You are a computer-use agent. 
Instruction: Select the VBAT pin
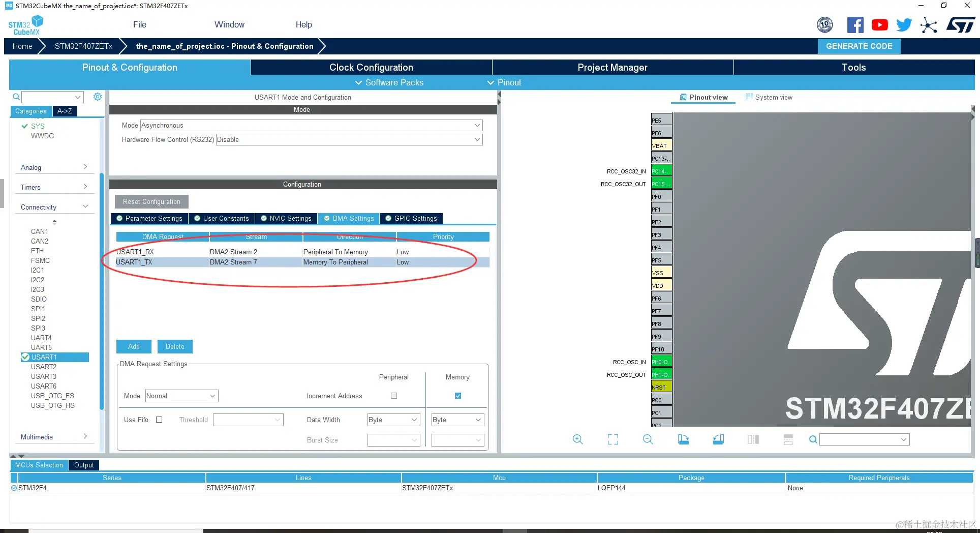tap(661, 145)
